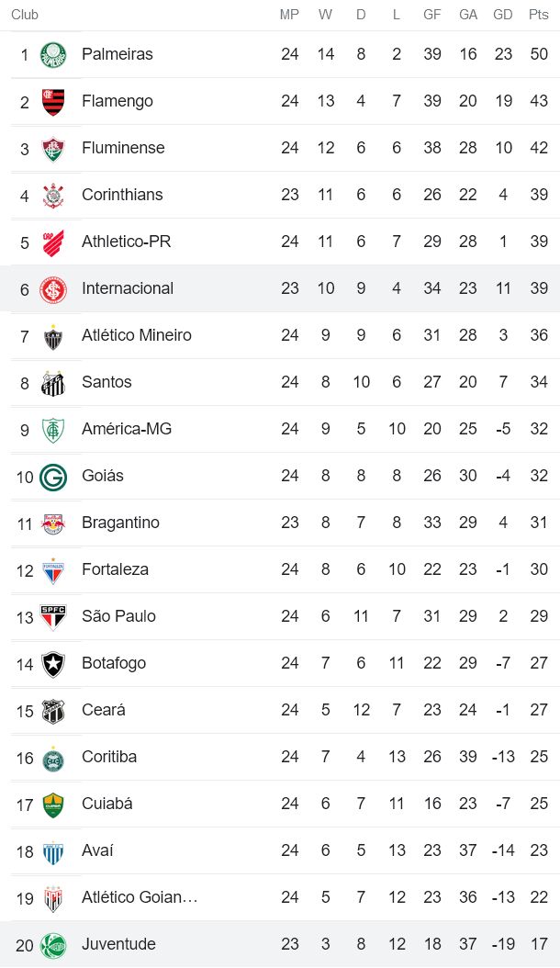Click the Internacional red badge

pos(53,289)
